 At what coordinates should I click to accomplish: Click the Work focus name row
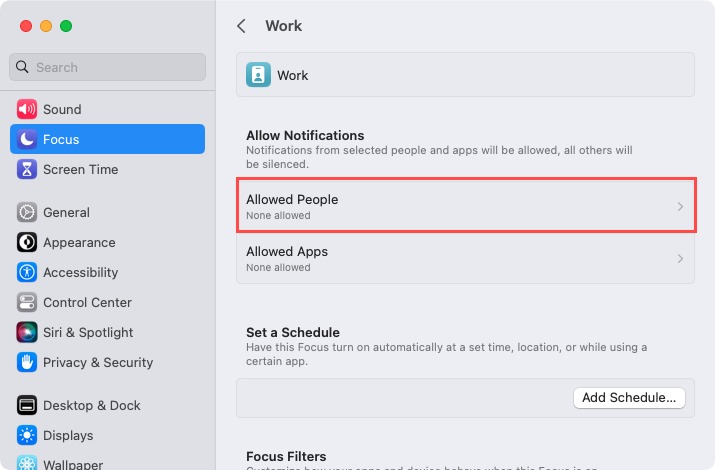(466, 75)
